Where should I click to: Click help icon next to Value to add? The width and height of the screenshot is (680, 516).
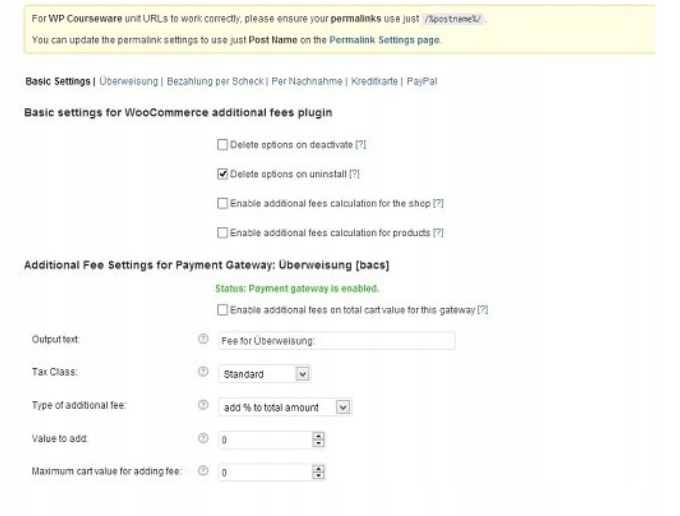pos(204,439)
